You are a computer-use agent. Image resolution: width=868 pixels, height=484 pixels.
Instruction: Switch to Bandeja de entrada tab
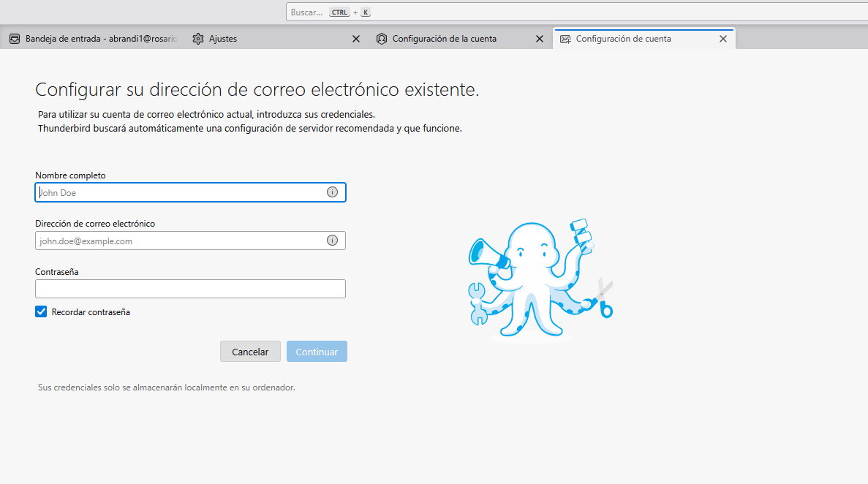tap(93, 39)
